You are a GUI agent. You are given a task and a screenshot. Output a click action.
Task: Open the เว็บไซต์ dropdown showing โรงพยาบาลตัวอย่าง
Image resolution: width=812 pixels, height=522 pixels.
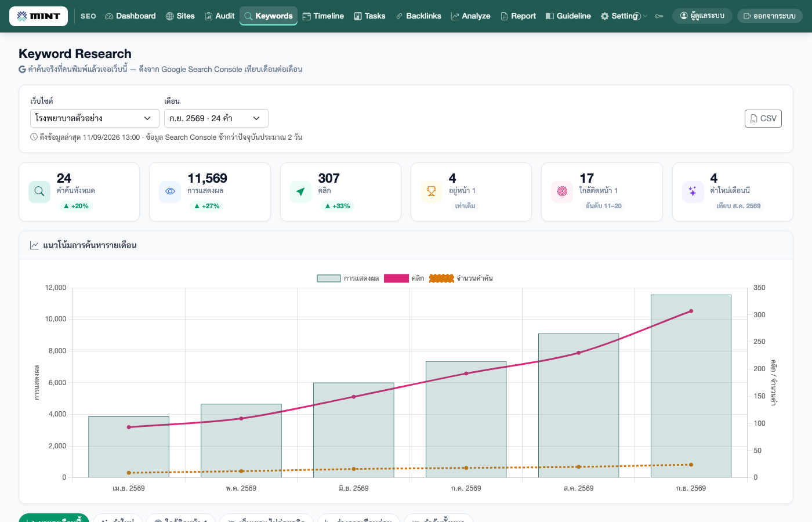click(95, 118)
